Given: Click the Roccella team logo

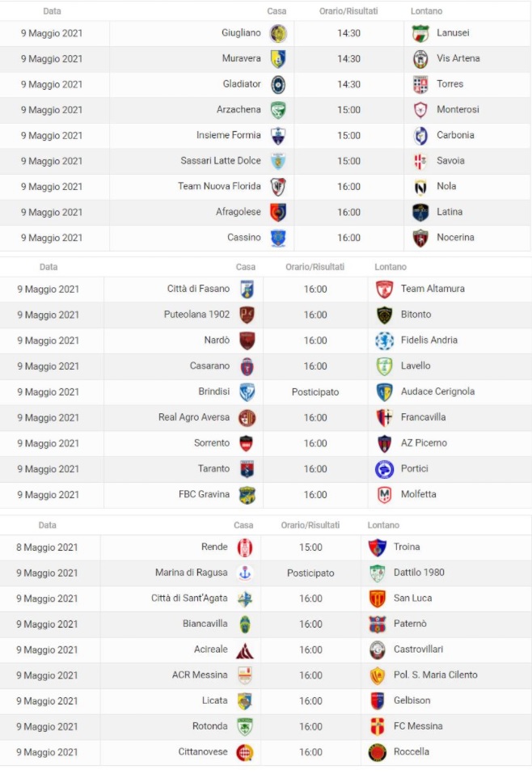Looking at the screenshot, I should coord(377,752).
